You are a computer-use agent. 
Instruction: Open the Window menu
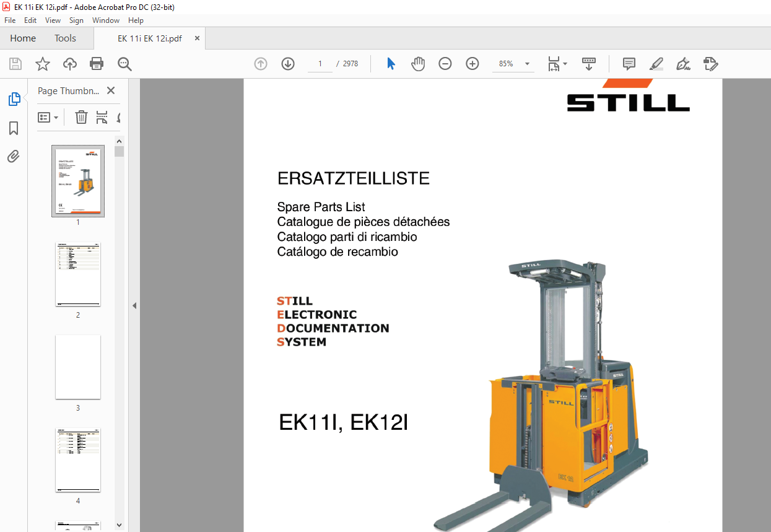pyautogui.click(x=106, y=20)
